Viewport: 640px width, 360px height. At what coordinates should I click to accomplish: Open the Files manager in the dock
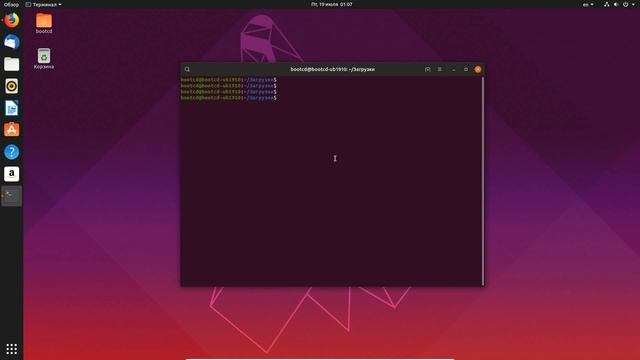pos(11,64)
